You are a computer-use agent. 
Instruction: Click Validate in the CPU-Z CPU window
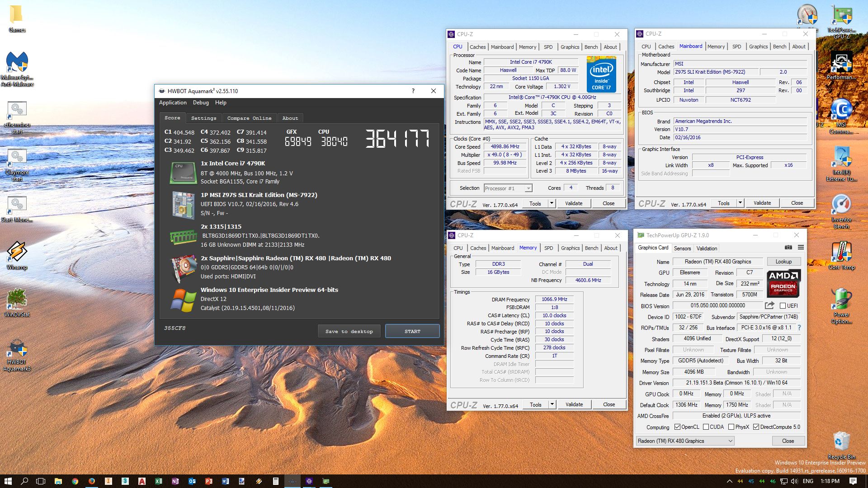pos(574,203)
